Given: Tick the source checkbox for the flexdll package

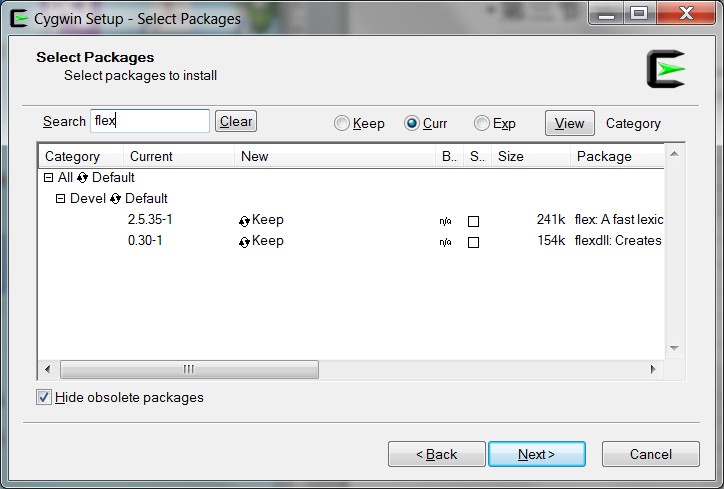Looking at the screenshot, I should point(473,242).
